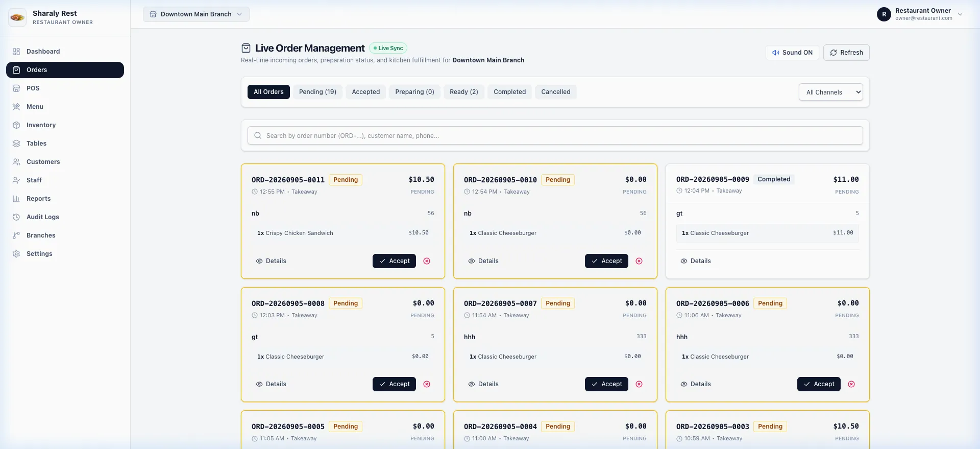980x449 pixels.
Task: Click the magnifier icon in the search bar
Action: (x=258, y=136)
